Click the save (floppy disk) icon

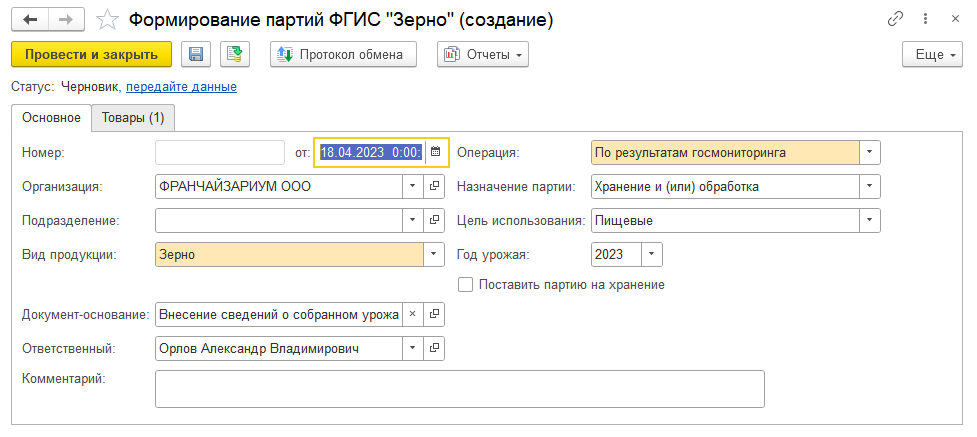tap(196, 55)
